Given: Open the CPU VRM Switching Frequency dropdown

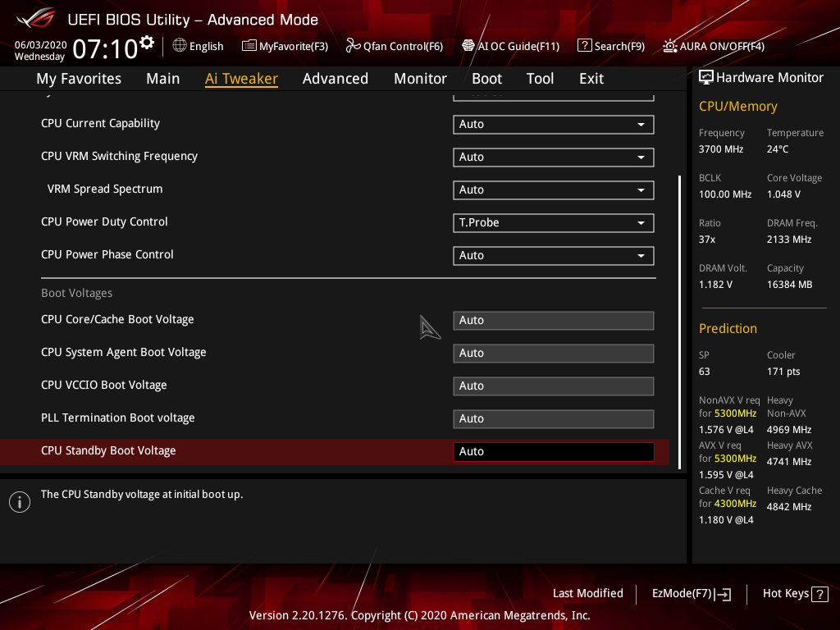Looking at the screenshot, I should [553, 157].
